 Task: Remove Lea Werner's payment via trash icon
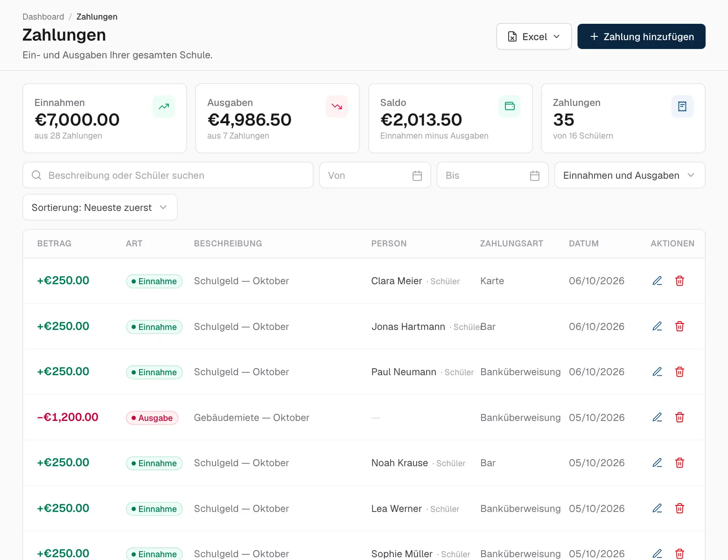tap(680, 508)
